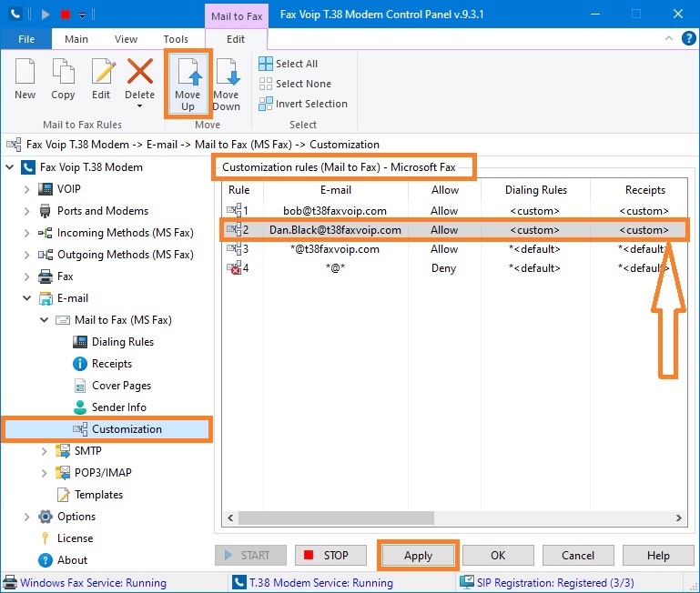
Task: Expand the POP3/IMAP tree node
Action: [45, 473]
